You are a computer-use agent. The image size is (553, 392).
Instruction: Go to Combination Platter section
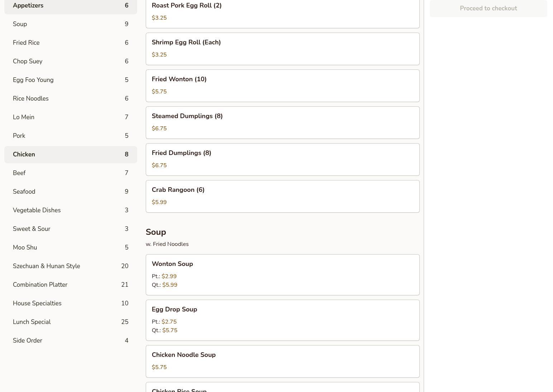(x=71, y=285)
